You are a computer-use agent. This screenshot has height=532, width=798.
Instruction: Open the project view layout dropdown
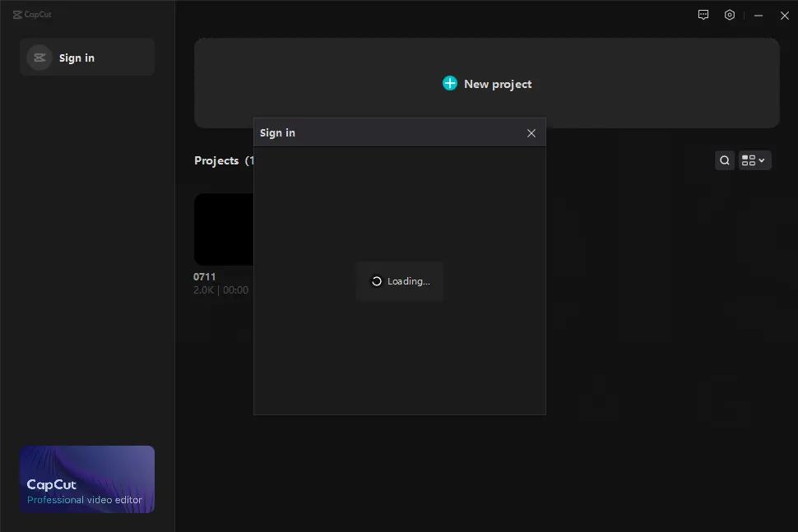(754, 160)
